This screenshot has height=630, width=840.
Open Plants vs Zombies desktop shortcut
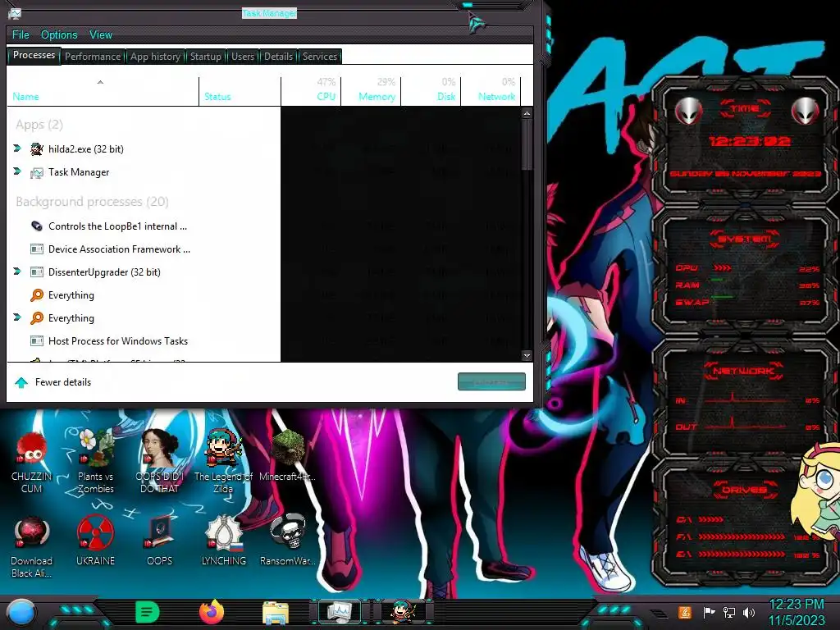pyautogui.click(x=95, y=462)
